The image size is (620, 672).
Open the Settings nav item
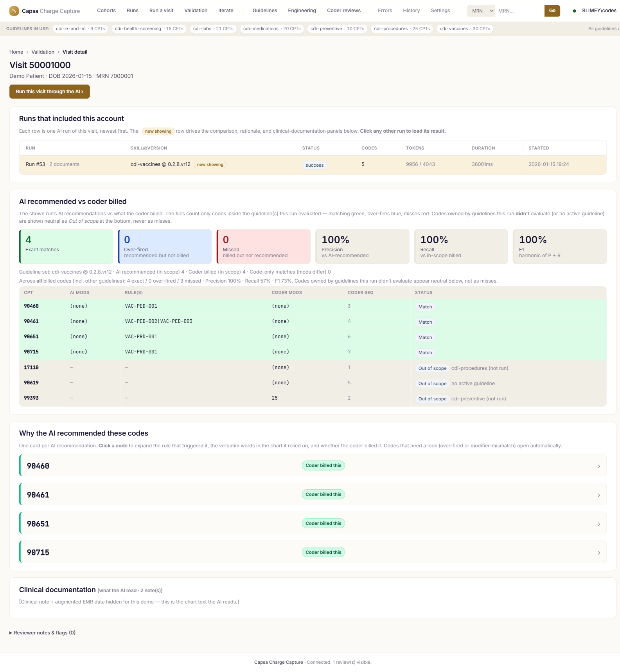pos(440,11)
